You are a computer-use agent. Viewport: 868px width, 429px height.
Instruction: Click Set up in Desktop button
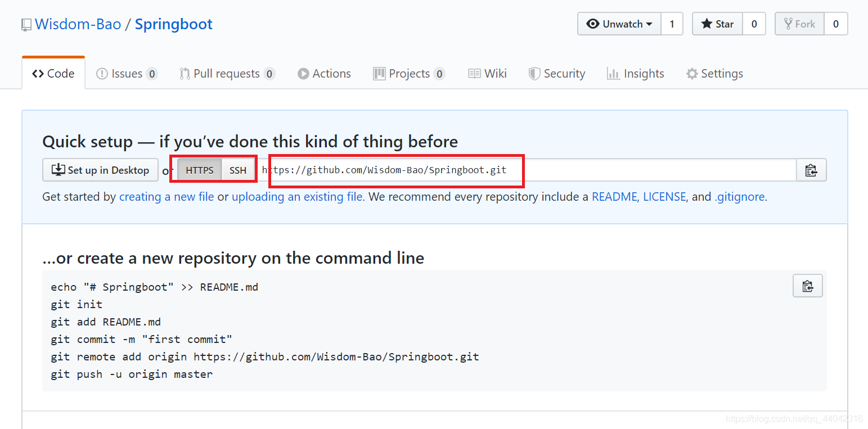pos(100,170)
